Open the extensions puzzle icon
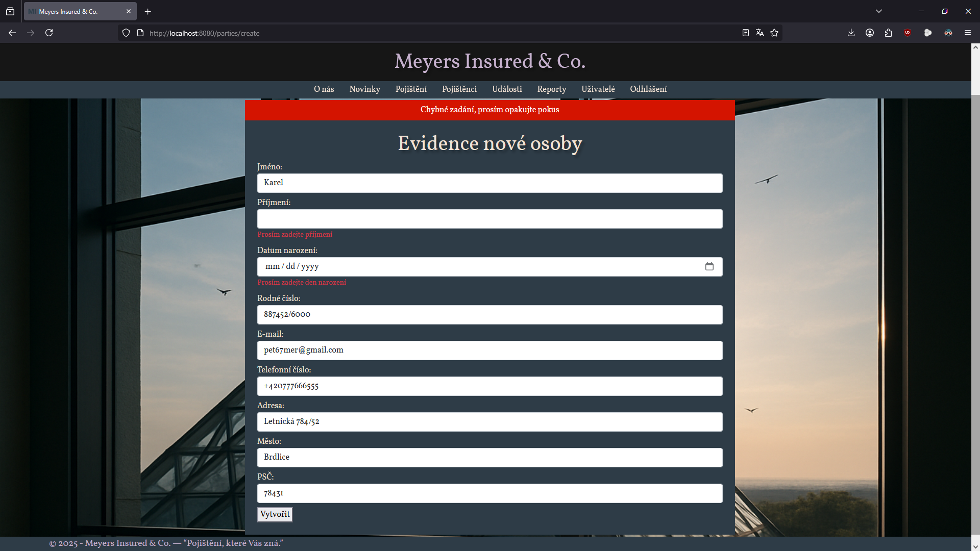 point(889,33)
